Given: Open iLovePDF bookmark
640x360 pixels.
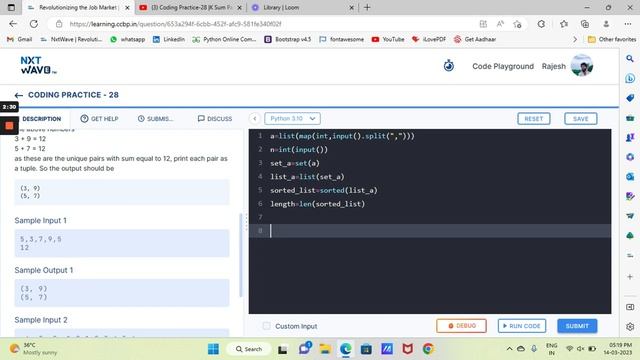Looking at the screenshot, I should coord(429,39).
